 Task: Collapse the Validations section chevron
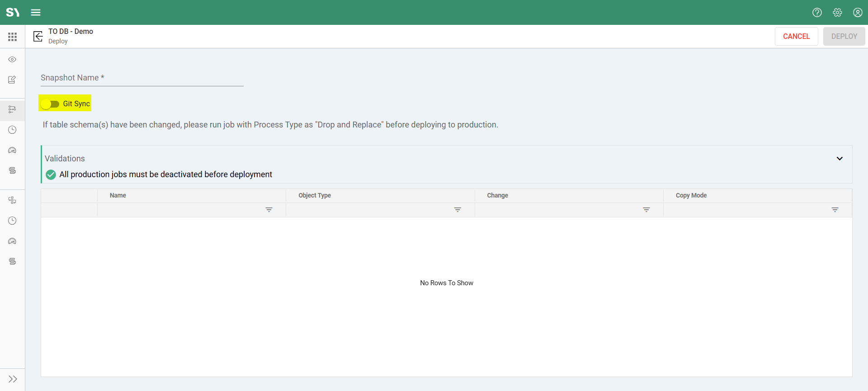click(840, 159)
